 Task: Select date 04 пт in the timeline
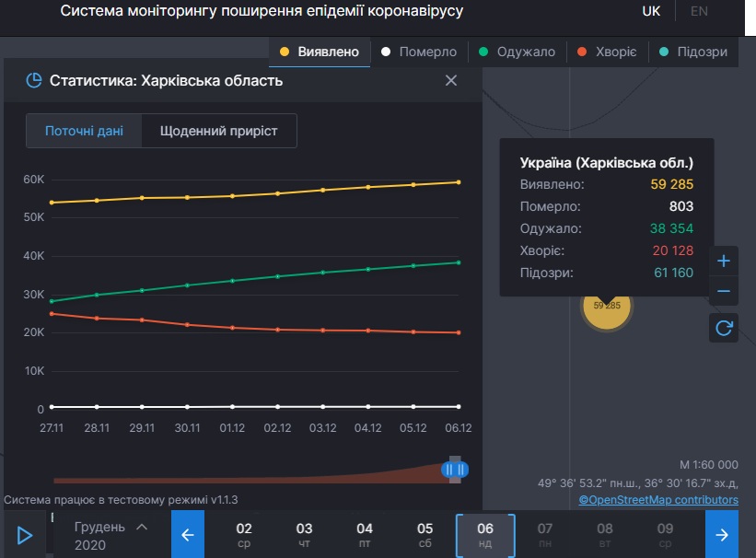(365, 534)
